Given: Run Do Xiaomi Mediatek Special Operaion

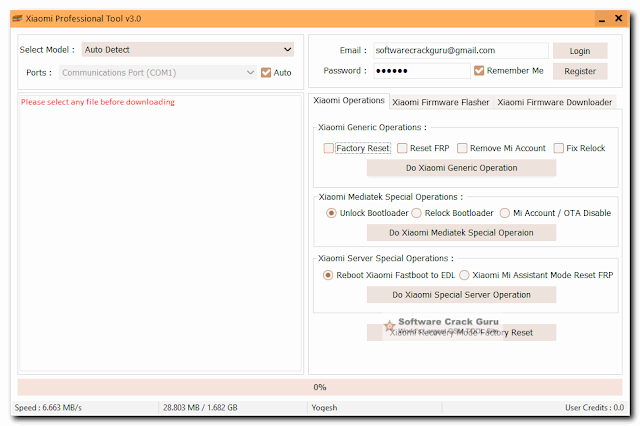Looking at the screenshot, I should [x=461, y=233].
